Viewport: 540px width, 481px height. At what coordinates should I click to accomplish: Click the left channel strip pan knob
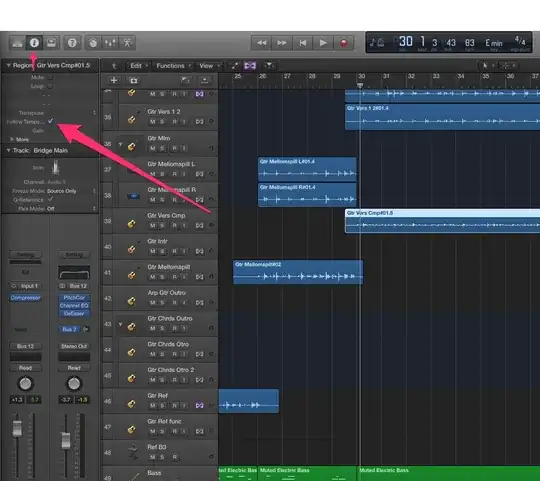tap(25, 383)
